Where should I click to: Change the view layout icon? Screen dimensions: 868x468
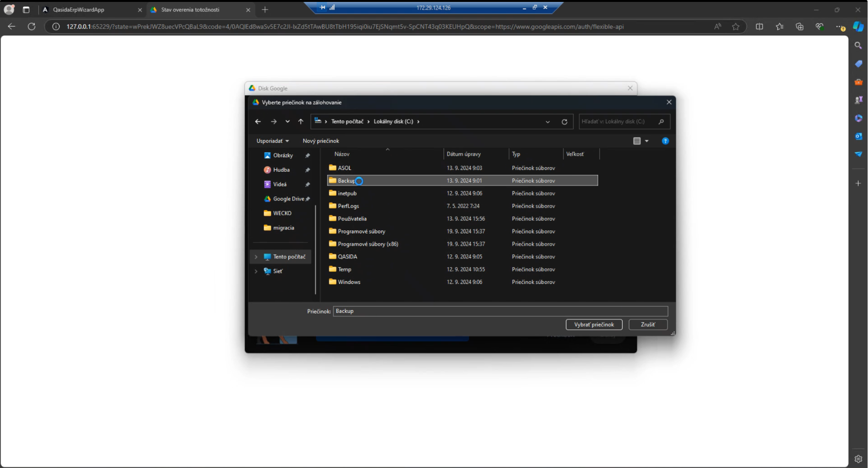[637, 141]
